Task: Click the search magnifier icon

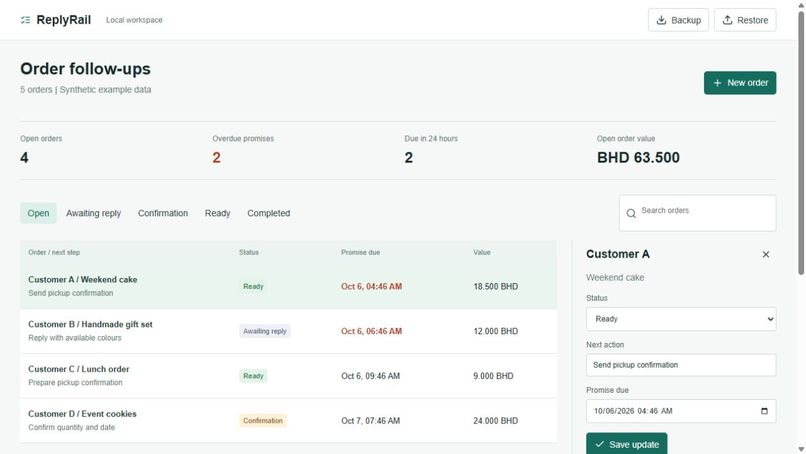Action: click(x=631, y=213)
